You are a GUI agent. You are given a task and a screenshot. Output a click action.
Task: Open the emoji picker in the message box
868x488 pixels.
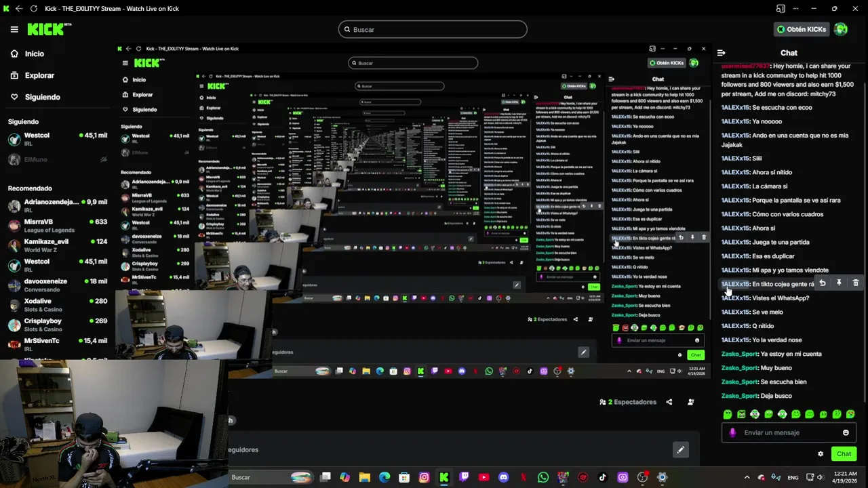846,432
